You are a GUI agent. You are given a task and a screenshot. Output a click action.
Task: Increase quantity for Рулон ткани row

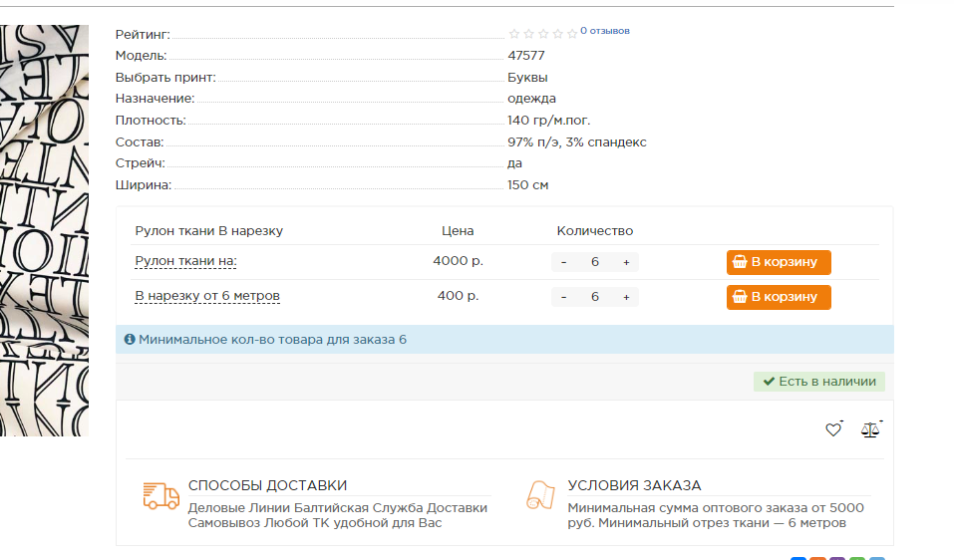(626, 262)
